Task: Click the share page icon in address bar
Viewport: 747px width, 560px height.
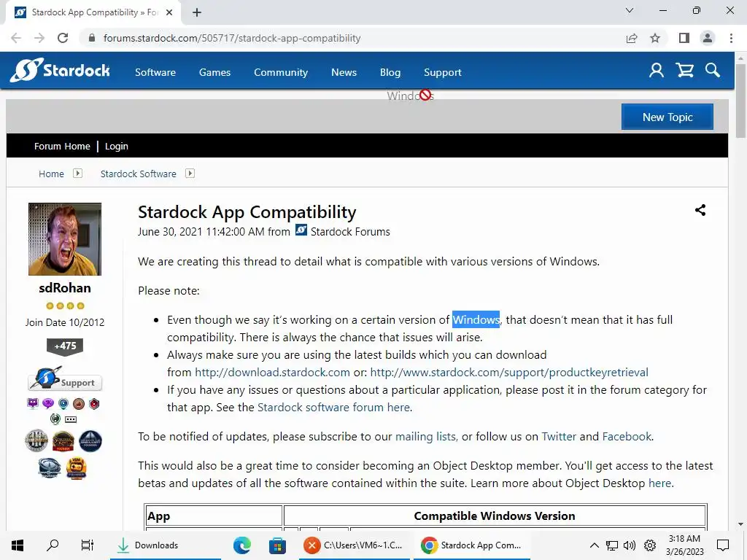Action: click(632, 38)
